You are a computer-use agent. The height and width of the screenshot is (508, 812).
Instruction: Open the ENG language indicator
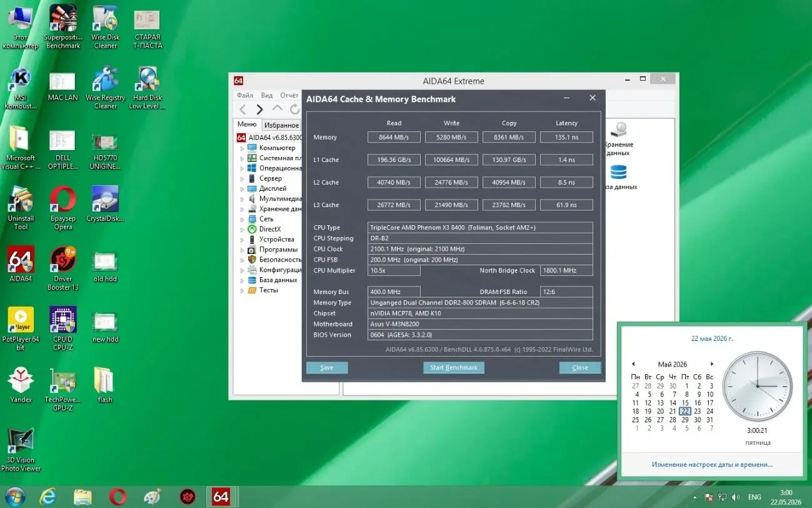(x=754, y=497)
